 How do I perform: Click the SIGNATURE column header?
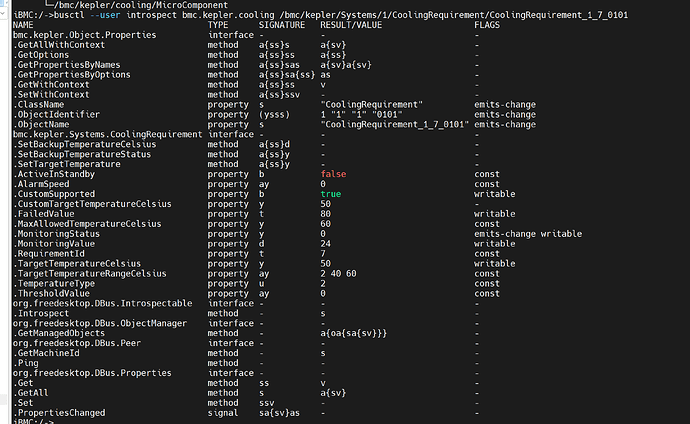click(282, 25)
